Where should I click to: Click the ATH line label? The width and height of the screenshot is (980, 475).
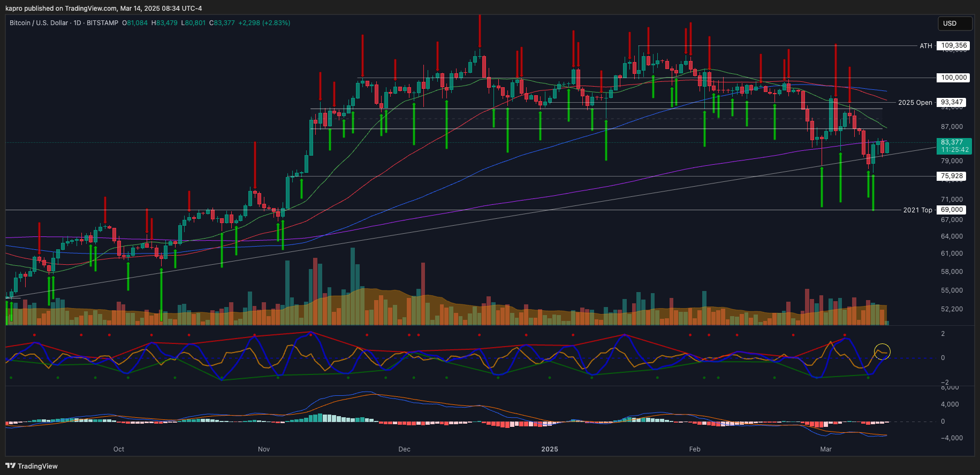click(925, 46)
